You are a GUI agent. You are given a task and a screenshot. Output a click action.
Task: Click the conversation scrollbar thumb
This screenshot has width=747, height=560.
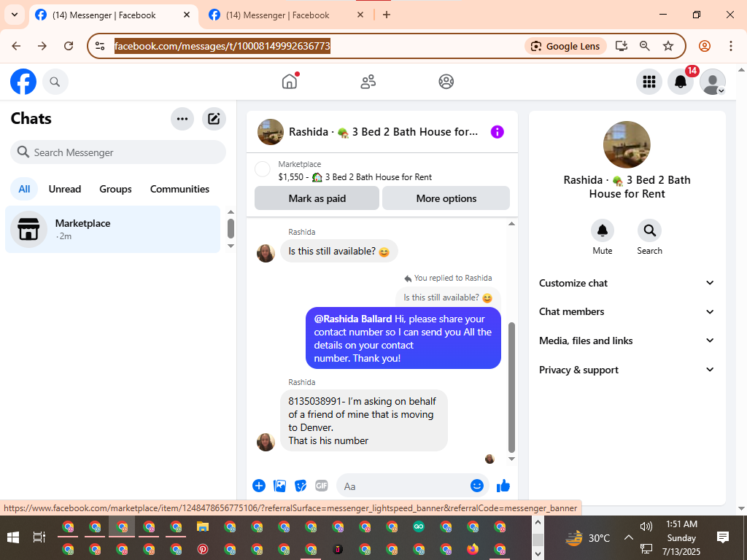pos(511,386)
